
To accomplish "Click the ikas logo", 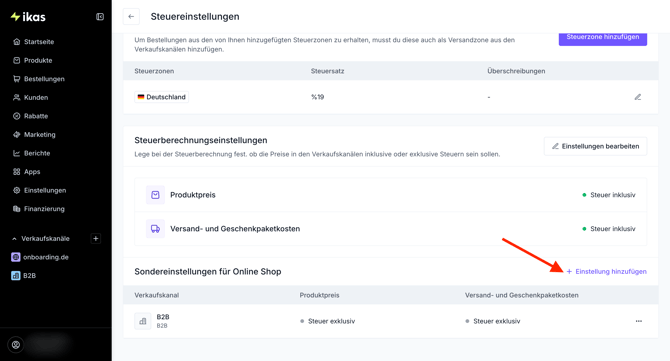I will click(x=28, y=17).
